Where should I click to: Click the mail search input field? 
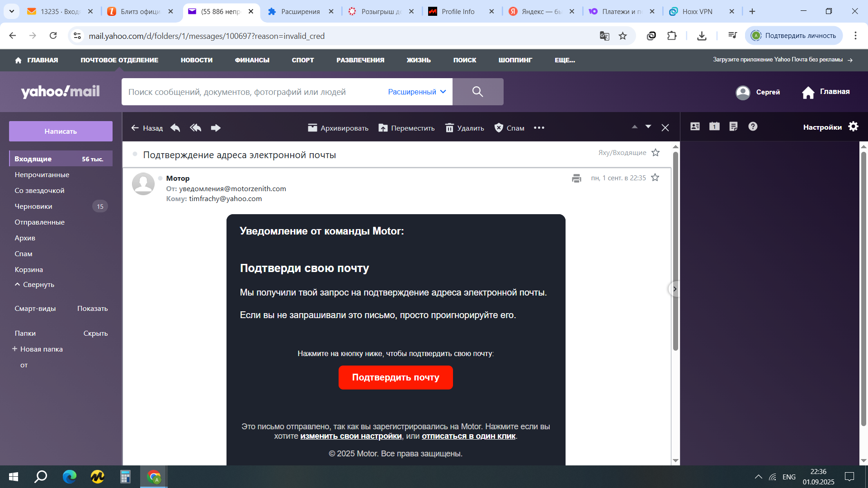point(253,92)
